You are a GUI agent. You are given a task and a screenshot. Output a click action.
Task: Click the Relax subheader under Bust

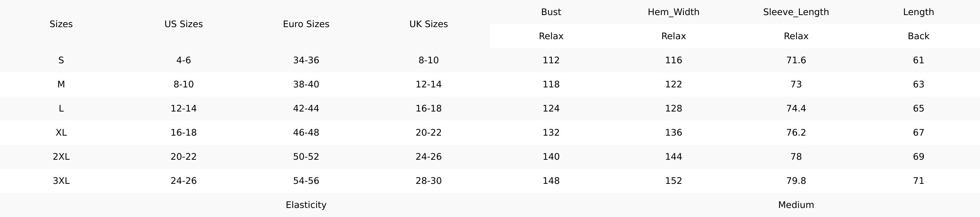pos(551,36)
